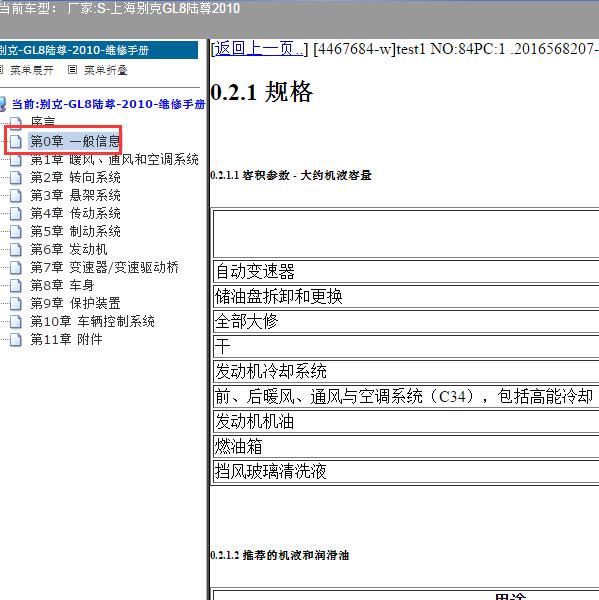Click the page icon next to 第5章

pyautogui.click(x=15, y=232)
